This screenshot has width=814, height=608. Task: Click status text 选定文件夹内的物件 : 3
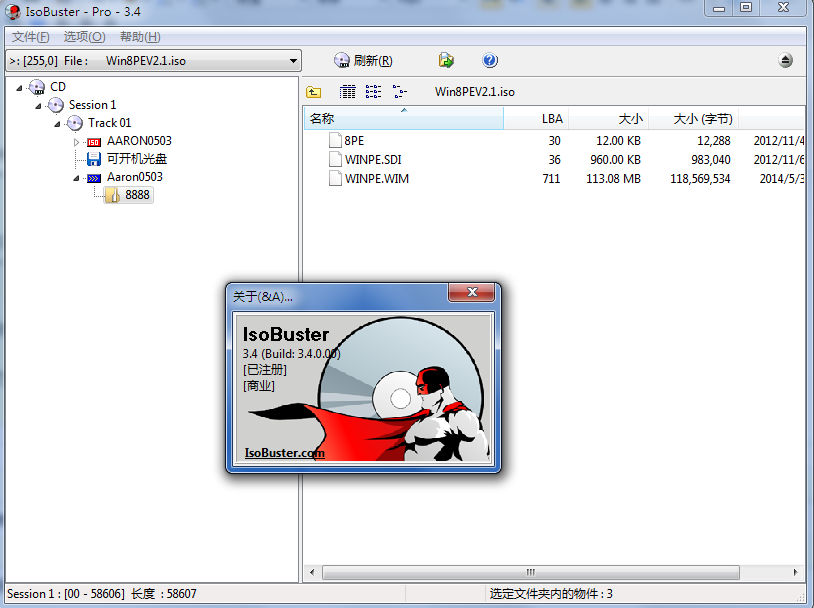551,593
